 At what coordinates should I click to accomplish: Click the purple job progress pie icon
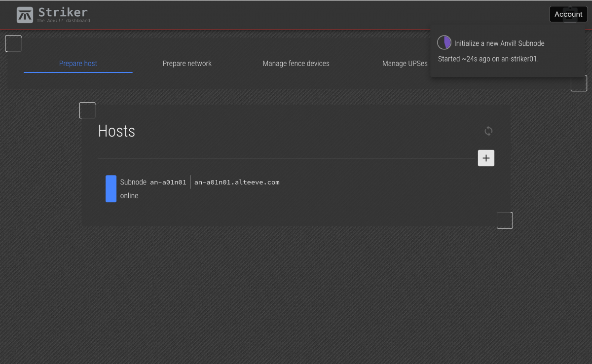click(x=444, y=43)
